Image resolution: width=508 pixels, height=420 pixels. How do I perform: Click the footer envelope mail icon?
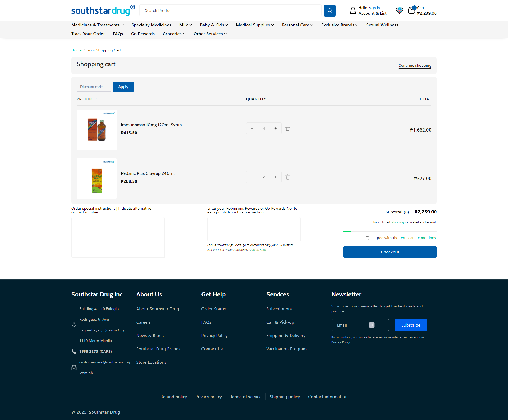click(74, 368)
